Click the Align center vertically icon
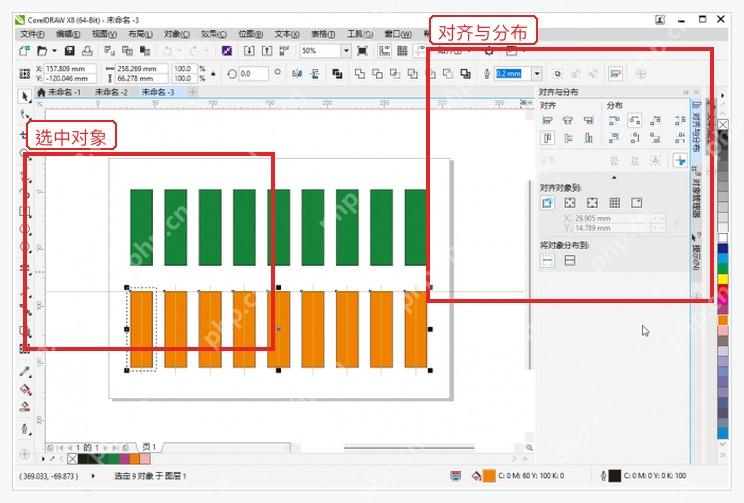The image size is (744, 503). pos(568,138)
